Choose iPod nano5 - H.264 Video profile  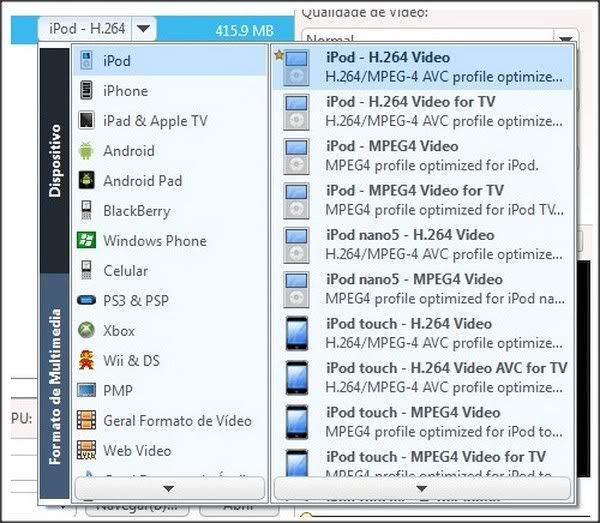point(422,245)
